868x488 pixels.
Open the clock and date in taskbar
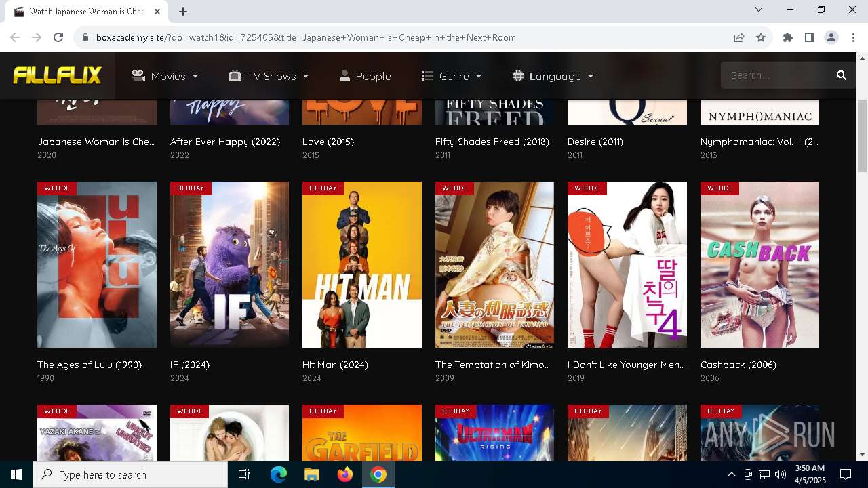tap(809, 474)
